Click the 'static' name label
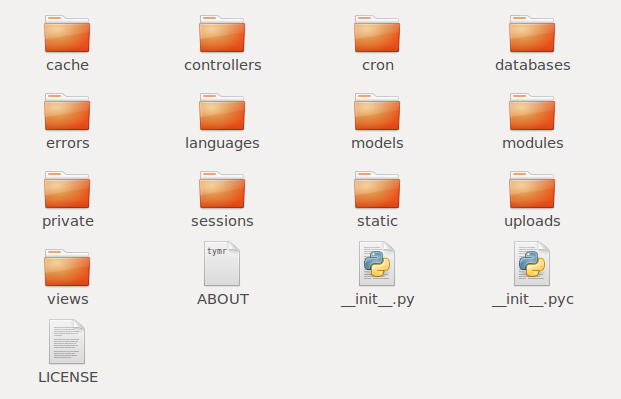The width and height of the screenshot is (621, 399). tap(377, 221)
